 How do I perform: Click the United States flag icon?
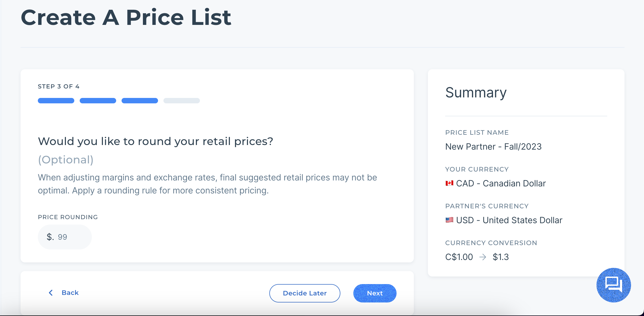(449, 220)
